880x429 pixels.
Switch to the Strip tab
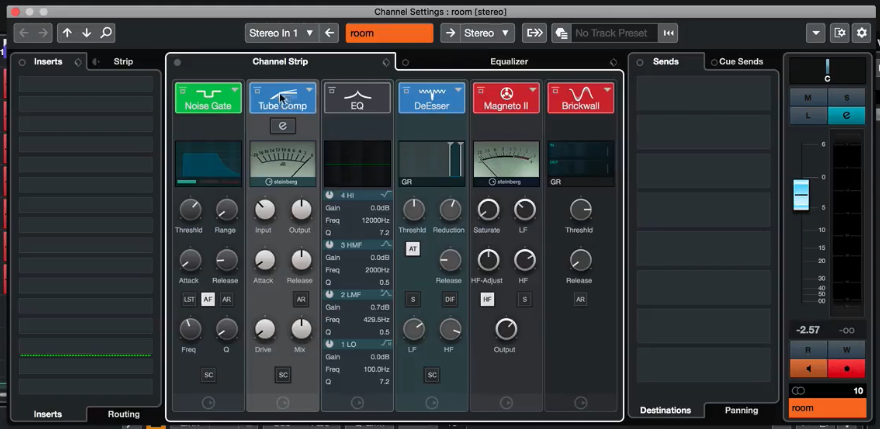click(x=123, y=62)
